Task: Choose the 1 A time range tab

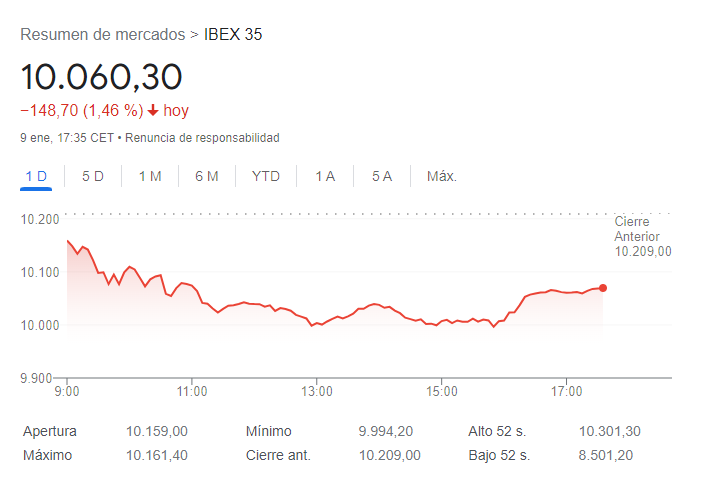Action: click(325, 177)
